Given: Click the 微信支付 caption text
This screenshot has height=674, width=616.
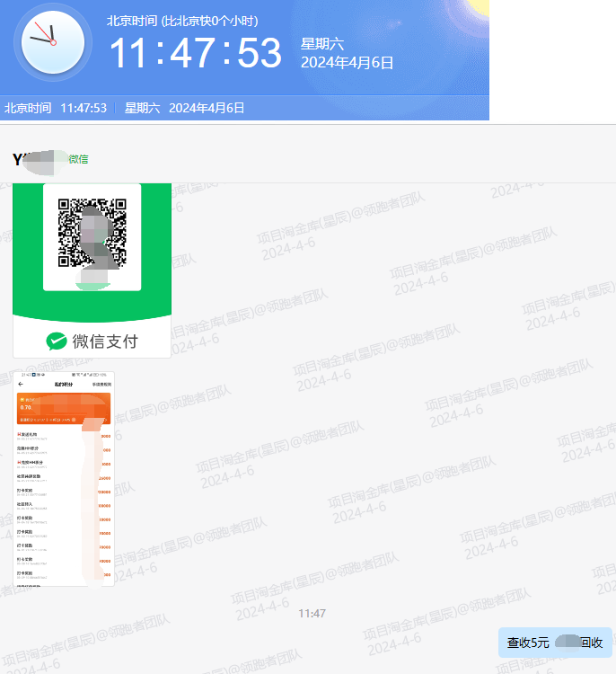Looking at the screenshot, I should point(105,341).
